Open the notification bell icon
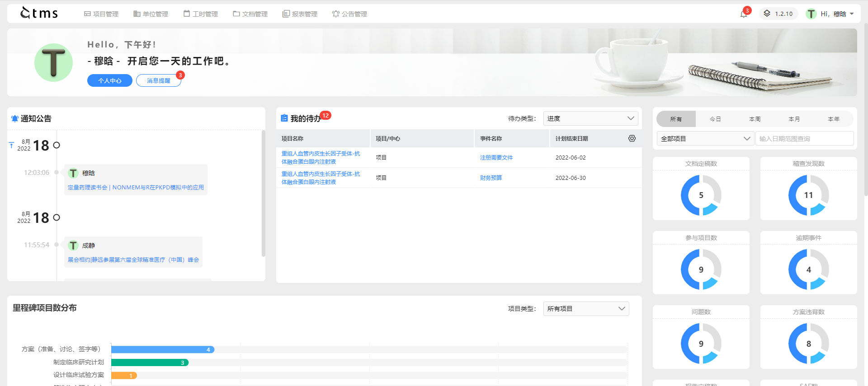Screen dimensions: 868x386 (x=743, y=14)
